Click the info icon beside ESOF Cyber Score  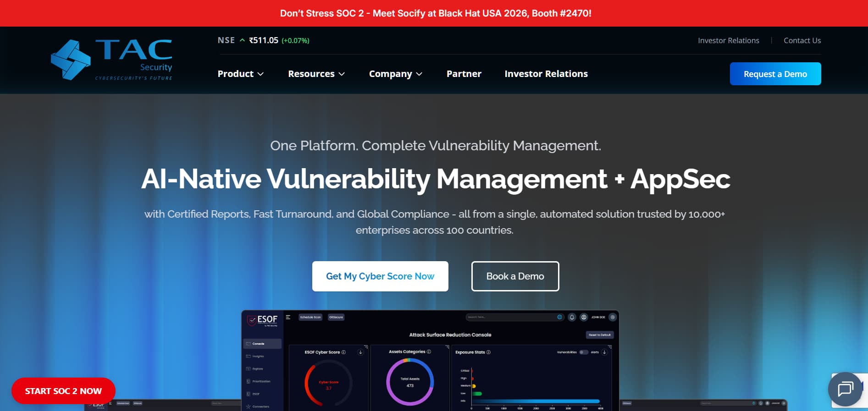(x=344, y=352)
